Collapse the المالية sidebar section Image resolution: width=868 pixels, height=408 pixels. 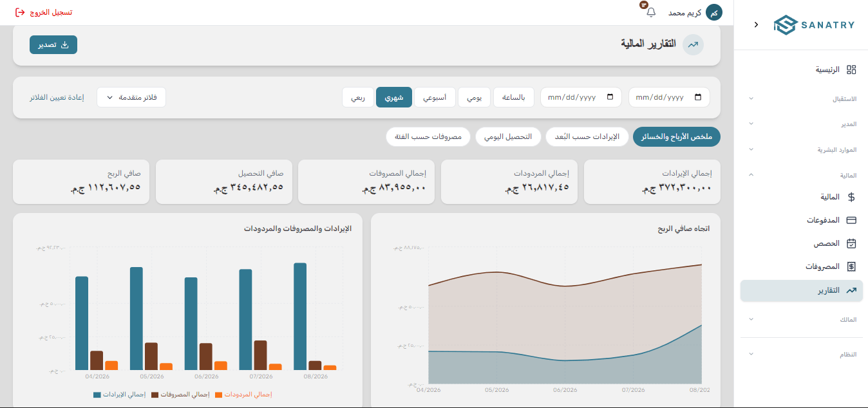[x=801, y=174]
